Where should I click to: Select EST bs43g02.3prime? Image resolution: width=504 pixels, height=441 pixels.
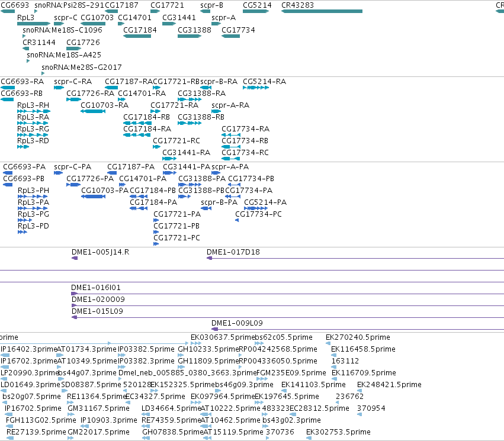click(265, 426)
